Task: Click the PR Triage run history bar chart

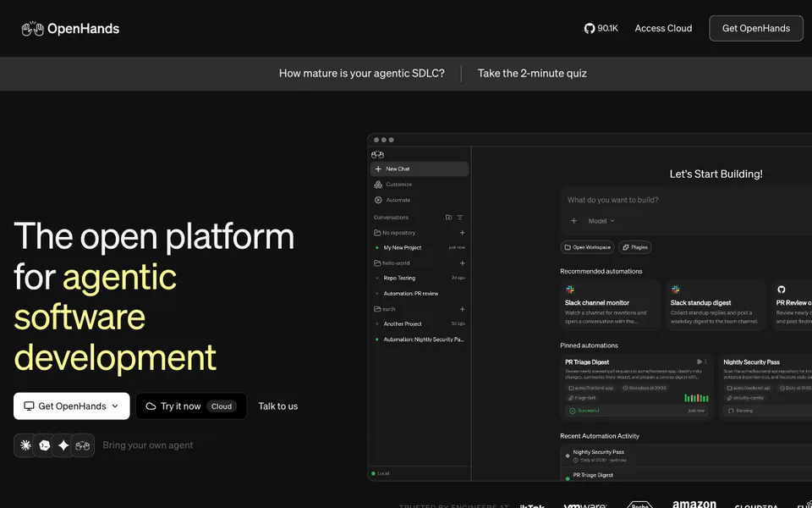Action: [x=696, y=398]
